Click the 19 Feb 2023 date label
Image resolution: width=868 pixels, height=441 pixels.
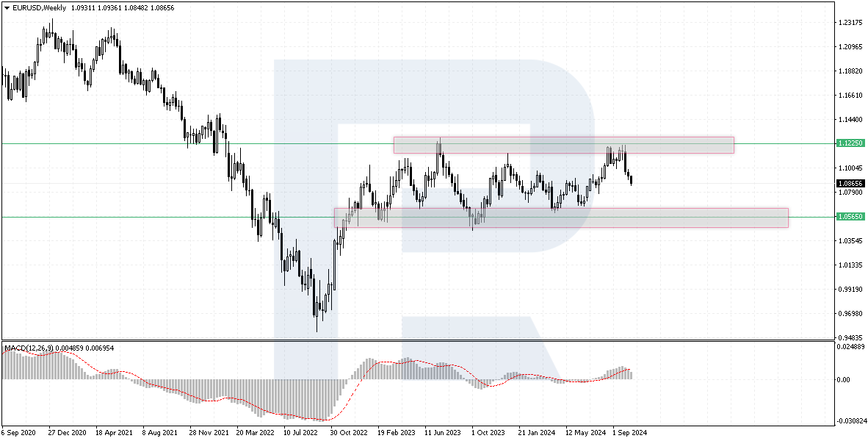click(397, 431)
